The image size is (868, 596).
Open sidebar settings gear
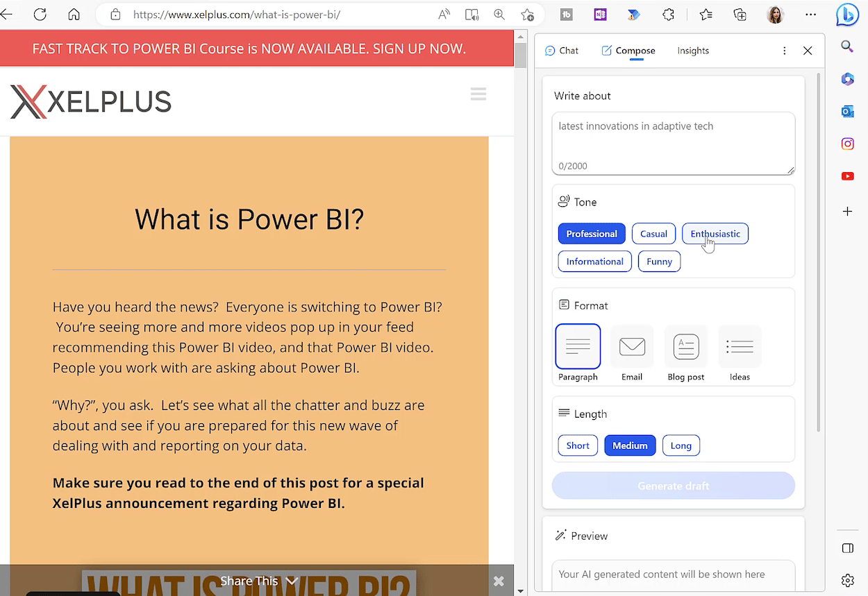[847, 580]
